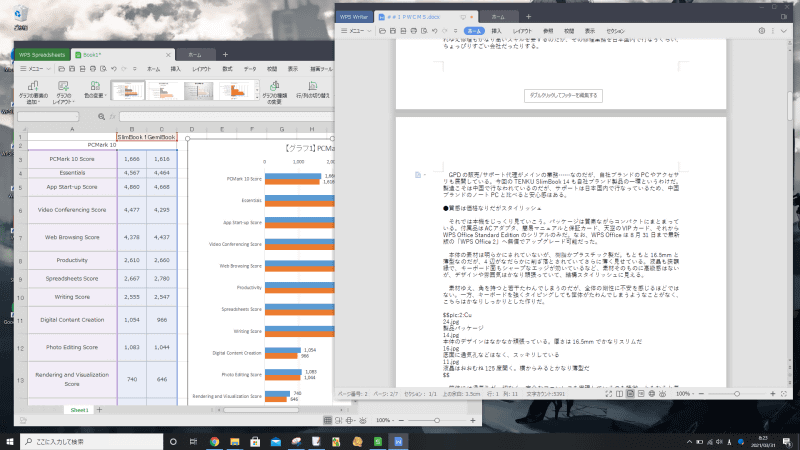Adjust the Writer zoom slider
The height and width of the screenshot is (450, 800).
[x=737, y=394]
